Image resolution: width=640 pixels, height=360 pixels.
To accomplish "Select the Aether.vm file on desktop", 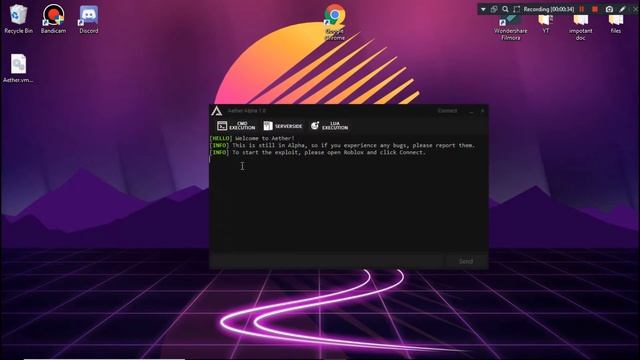I will (18, 68).
